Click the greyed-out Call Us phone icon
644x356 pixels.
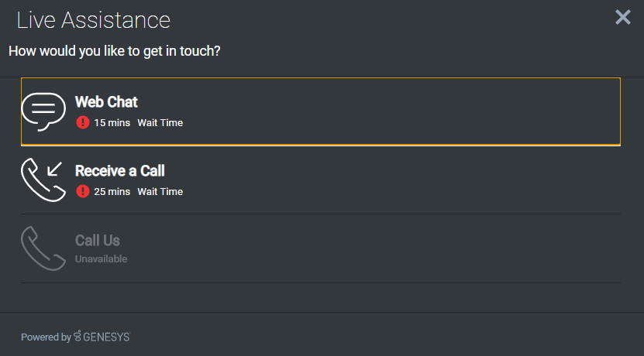(x=43, y=248)
